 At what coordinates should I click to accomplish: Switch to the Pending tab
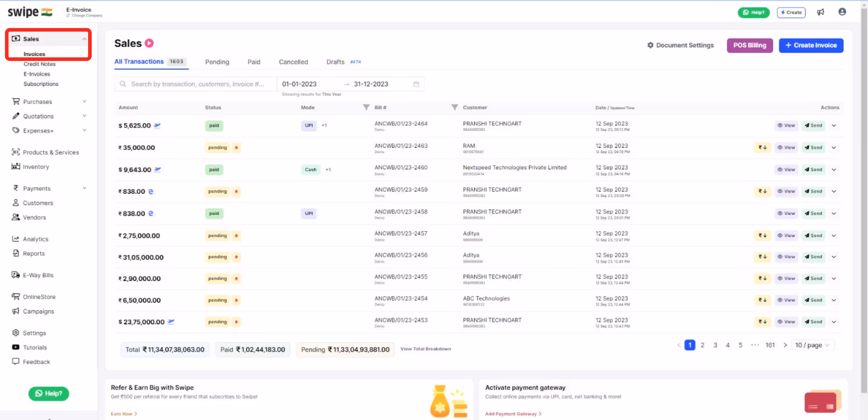tap(217, 62)
